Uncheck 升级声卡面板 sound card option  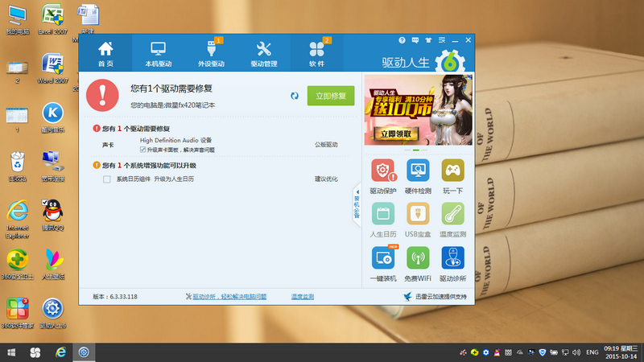142,150
